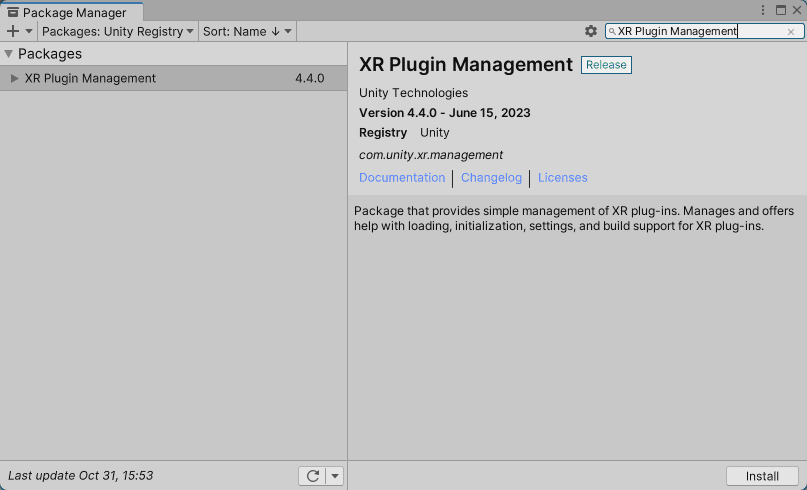Open the Licenses link
The height and width of the screenshot is (490, 807).
[563, 178]
